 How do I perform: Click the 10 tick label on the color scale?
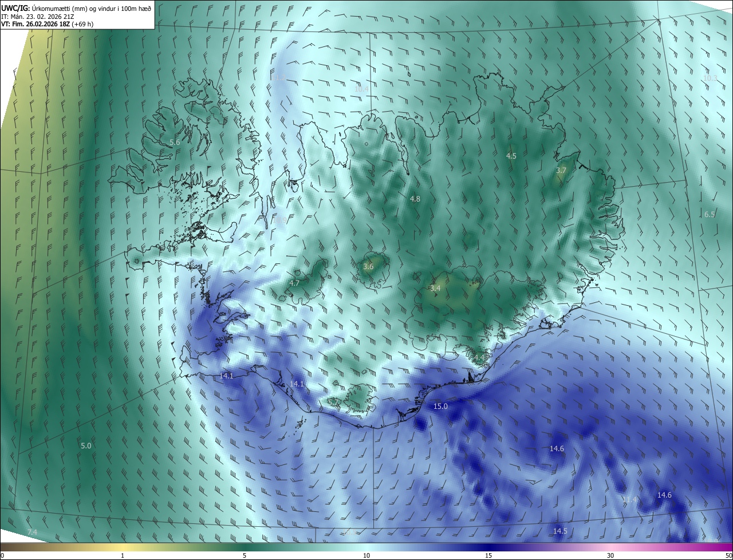366,555
